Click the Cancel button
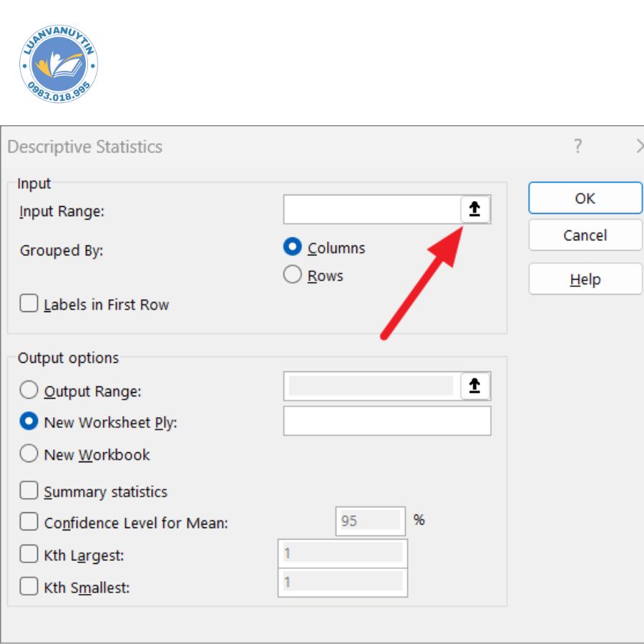Viewport: 644px width, 644px height. coord(585,235)
